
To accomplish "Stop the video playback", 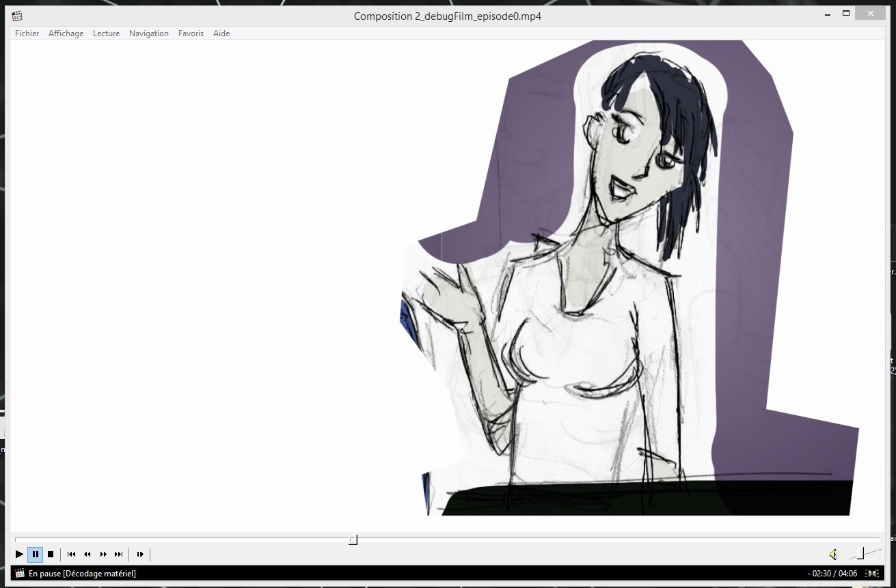I will coord(51,555).
